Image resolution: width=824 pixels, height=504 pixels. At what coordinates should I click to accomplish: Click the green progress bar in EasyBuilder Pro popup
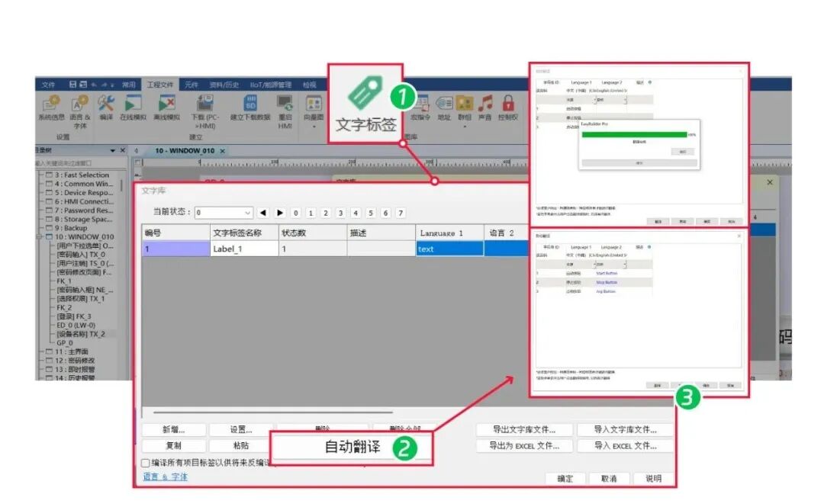point(634,135)
